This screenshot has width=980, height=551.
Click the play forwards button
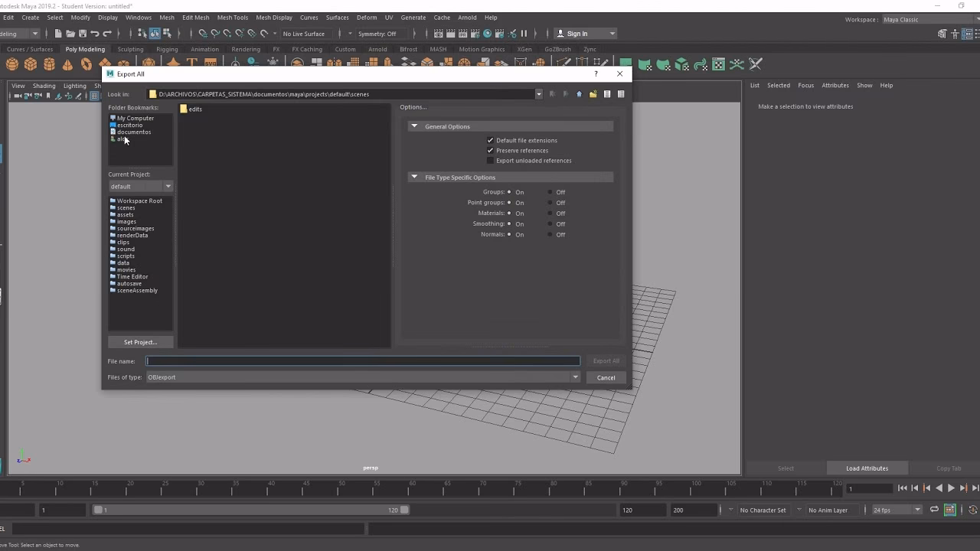click(952, 488)
